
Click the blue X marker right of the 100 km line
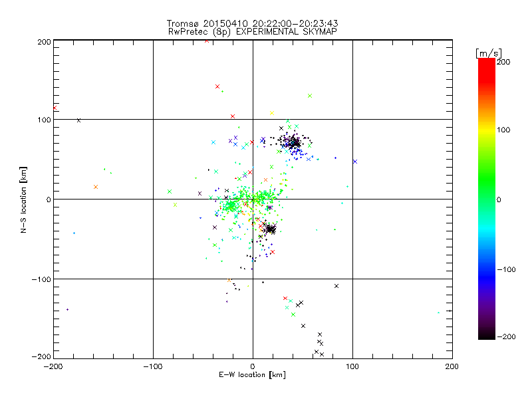pyautogui.click(x=355, y=162)
